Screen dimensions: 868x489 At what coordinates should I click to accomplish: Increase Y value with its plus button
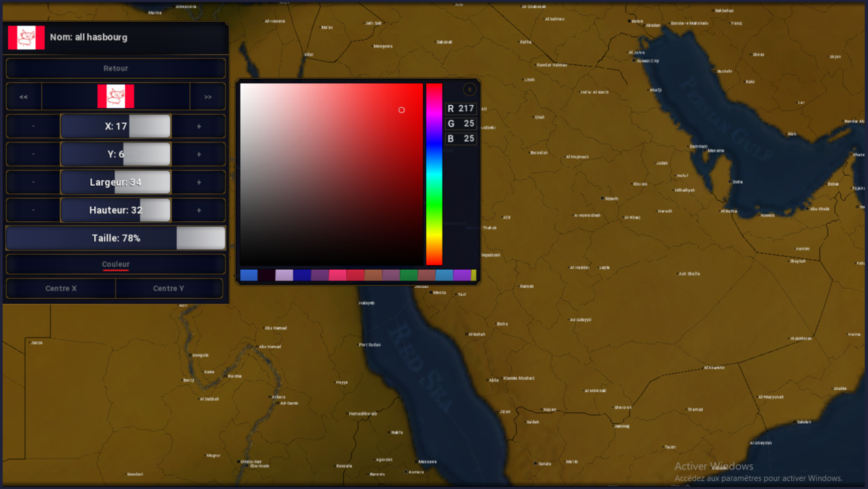[199, 154]
